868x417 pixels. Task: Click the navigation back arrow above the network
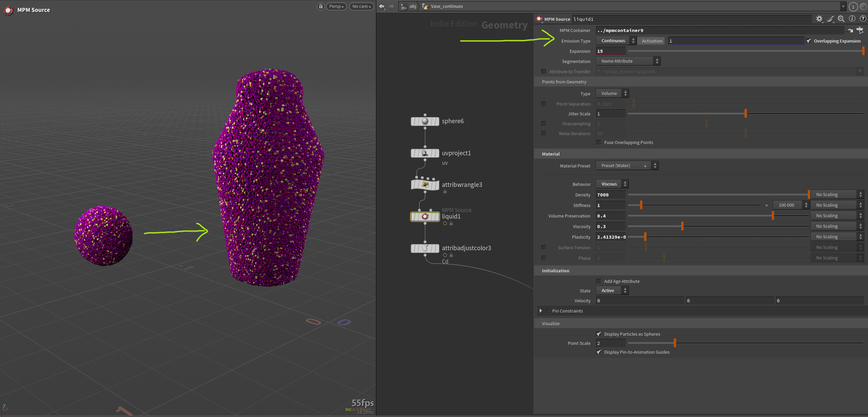pyautogui.click(x=382, y=6)
